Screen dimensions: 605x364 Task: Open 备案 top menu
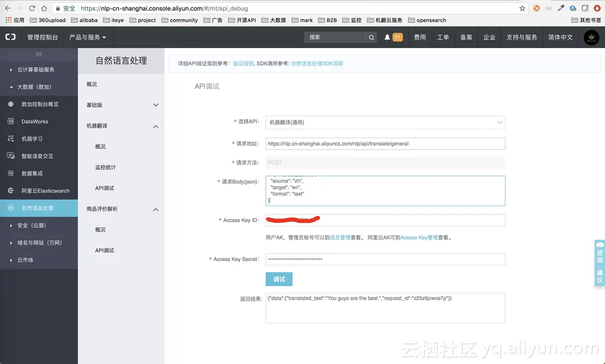(466, 37)
